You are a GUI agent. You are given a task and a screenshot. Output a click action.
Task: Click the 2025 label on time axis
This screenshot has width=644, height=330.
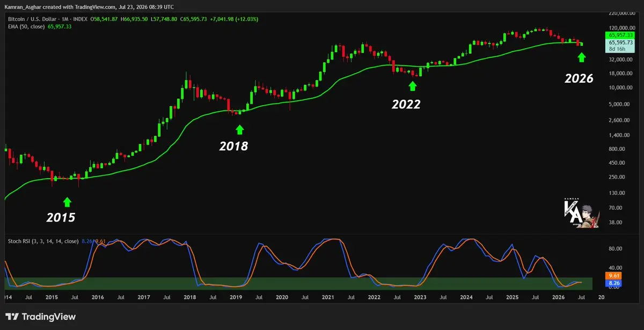[513, 296]
